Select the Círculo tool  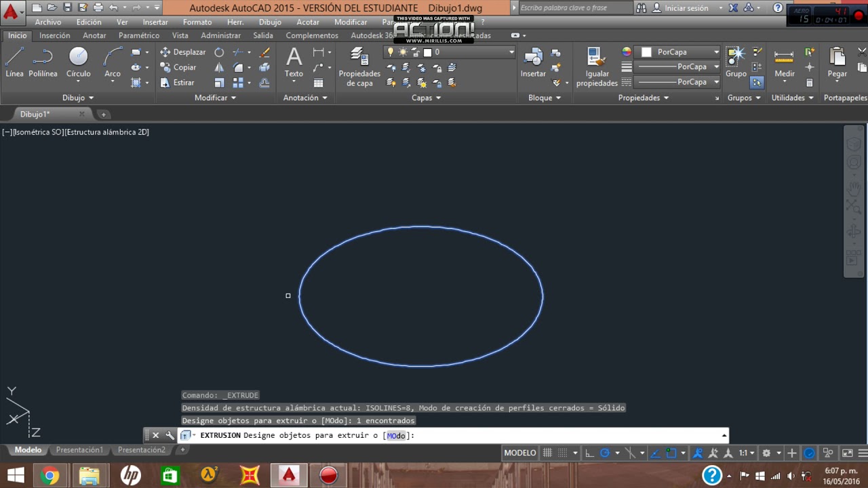pyautogui.click(x=78, y=63)
